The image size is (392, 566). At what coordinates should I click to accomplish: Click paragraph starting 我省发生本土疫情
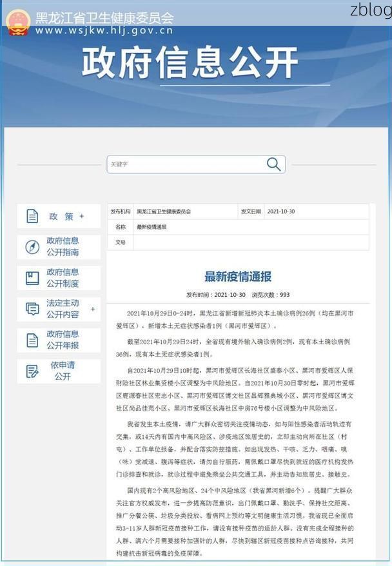click(235, 449)
